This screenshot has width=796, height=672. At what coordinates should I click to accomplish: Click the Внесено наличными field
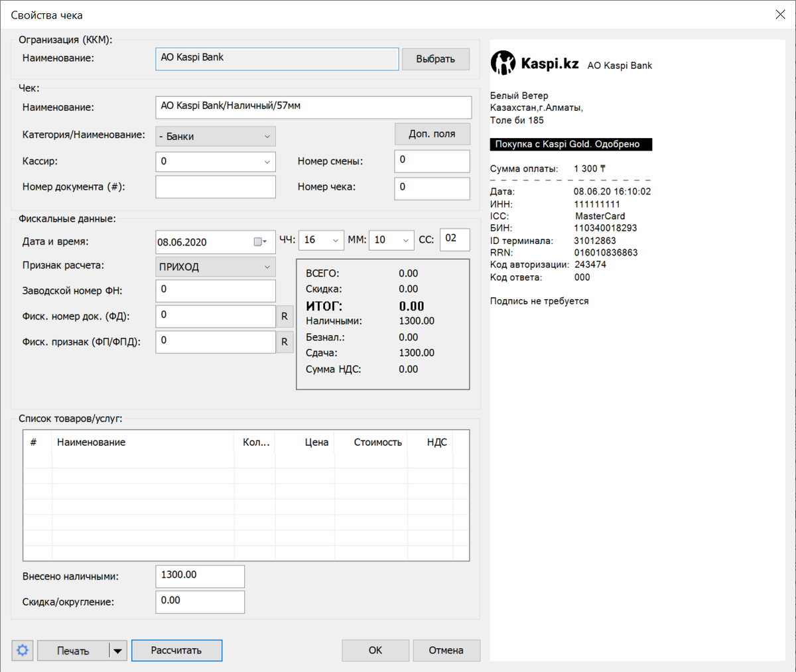tap(200, 576)
